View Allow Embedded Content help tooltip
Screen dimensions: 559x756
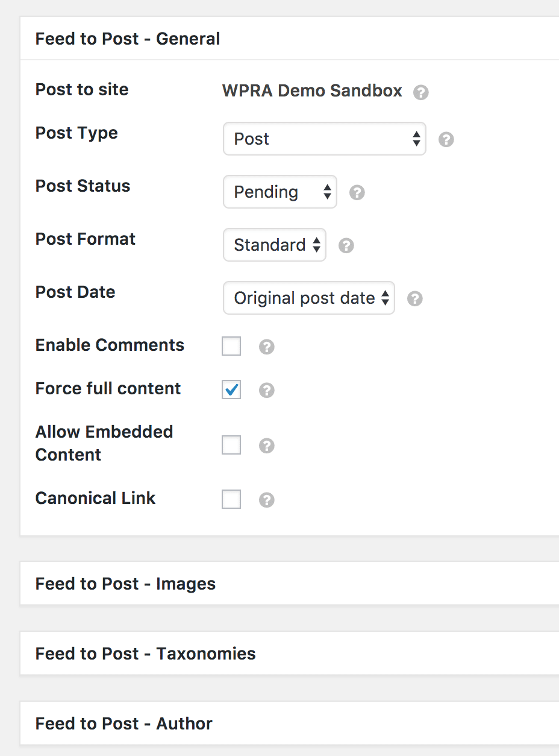pyautogui.click(x=266, y=446)
